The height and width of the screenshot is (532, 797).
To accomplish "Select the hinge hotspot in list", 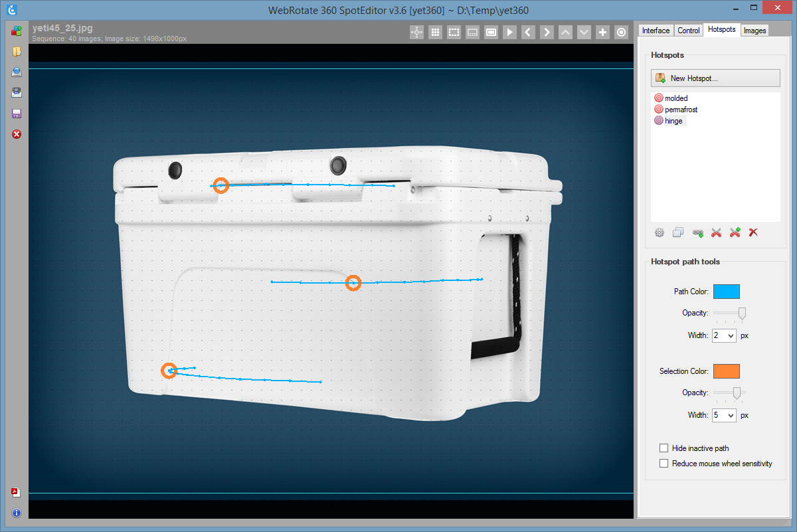I will click(668, 121).
